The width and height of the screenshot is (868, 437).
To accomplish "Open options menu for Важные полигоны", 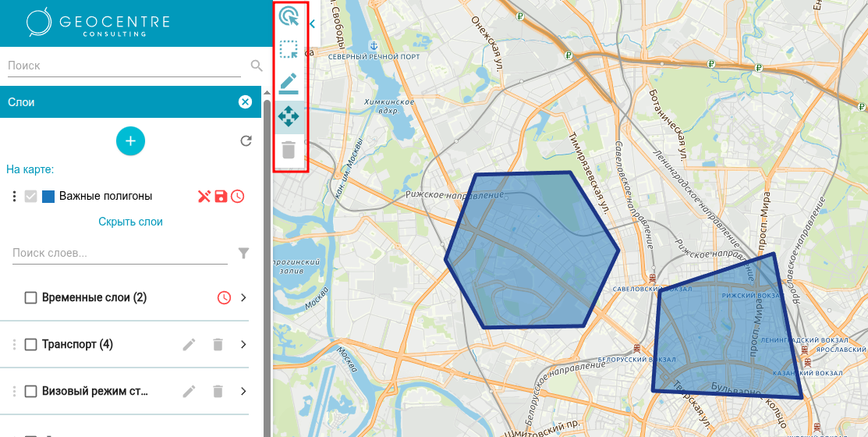I will tap(15, 196).
